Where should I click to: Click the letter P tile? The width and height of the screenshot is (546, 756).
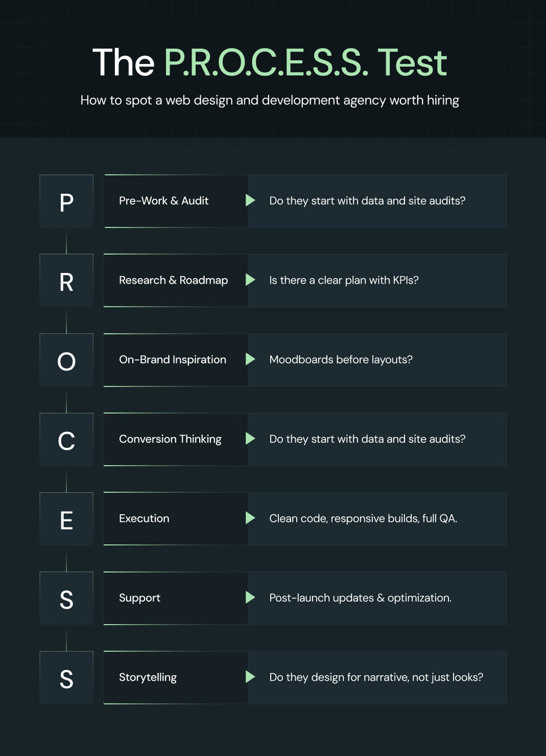66,201
